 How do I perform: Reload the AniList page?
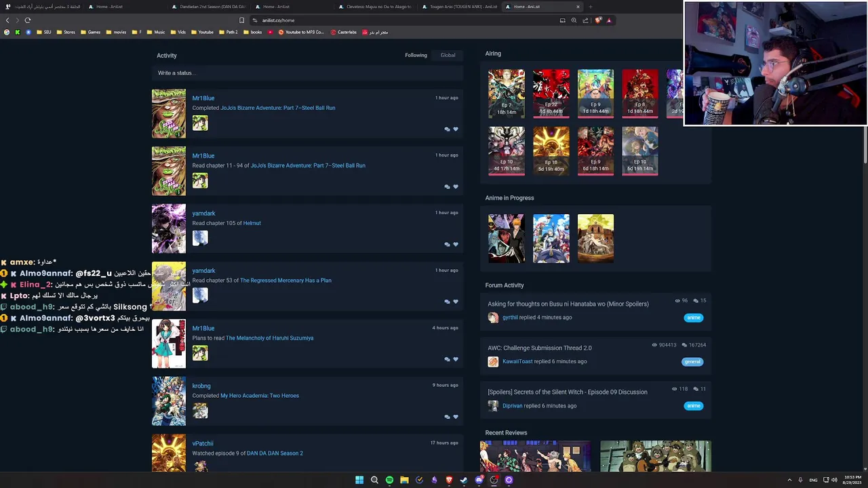coord(28,20)
